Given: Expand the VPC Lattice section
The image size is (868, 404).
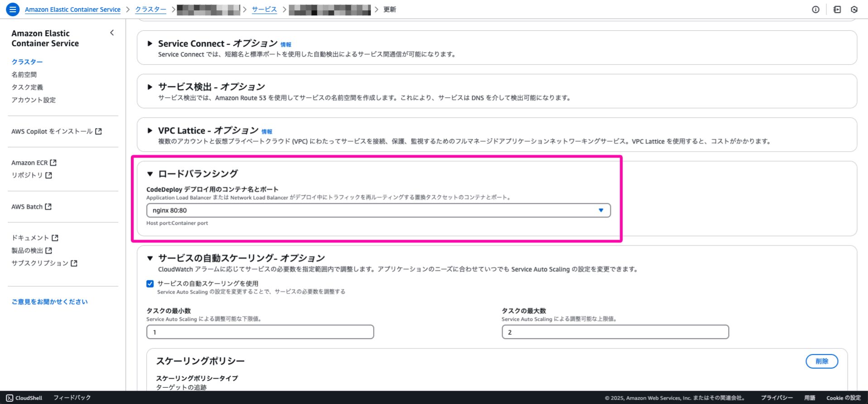Looking at the screenshot, I should click(150, 130).
